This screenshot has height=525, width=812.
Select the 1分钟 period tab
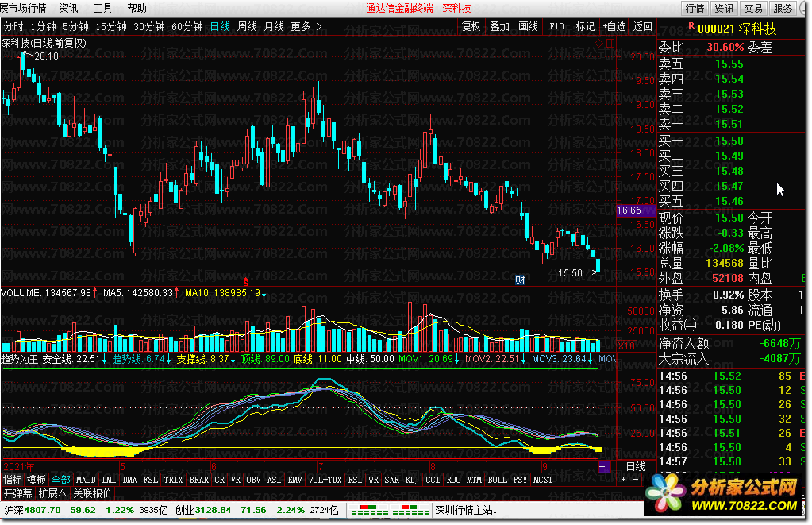(x=43, y=26)
